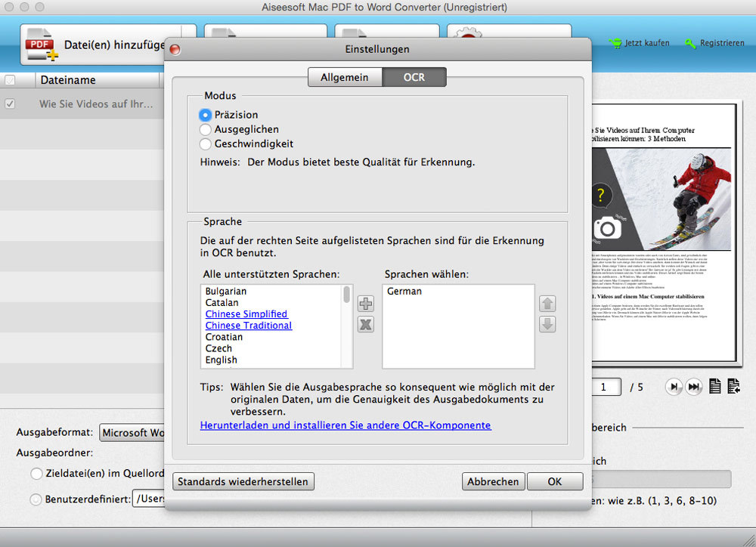The width and height of the screenshot is (756, 547).
Task: Click the Benutzerdefiniert folder path field
Action: point(148,499)
